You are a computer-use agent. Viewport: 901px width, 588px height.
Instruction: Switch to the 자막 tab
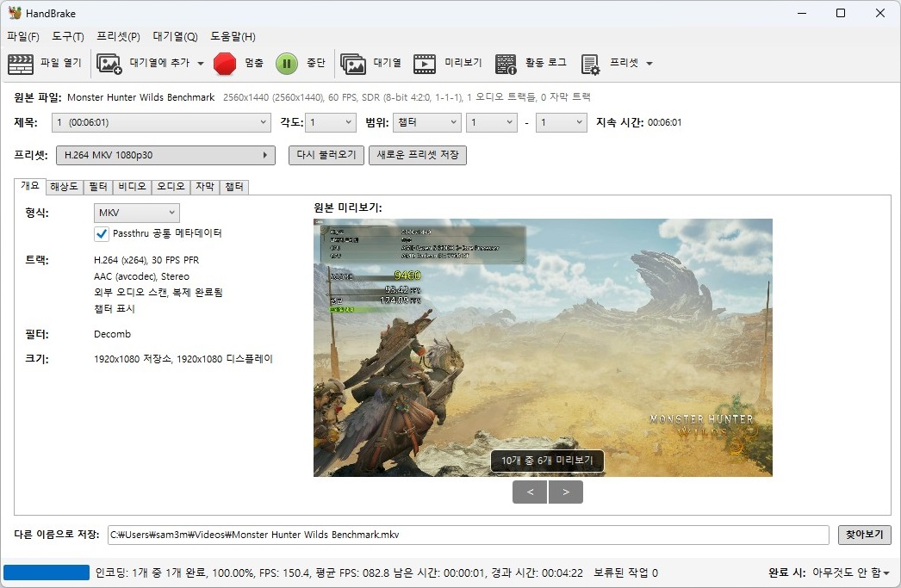[x=204, y=187]
